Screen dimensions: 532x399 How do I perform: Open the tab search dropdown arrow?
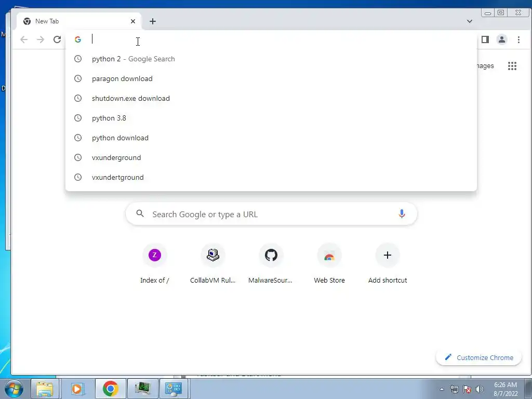pos(470,21)
